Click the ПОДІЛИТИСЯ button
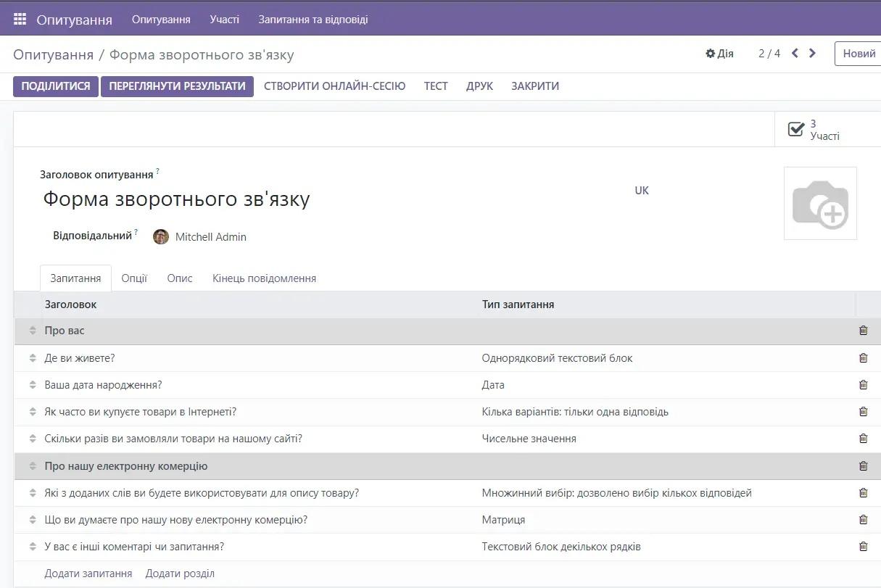This screenshot has width=881, height=588. (x=56, y=86)
